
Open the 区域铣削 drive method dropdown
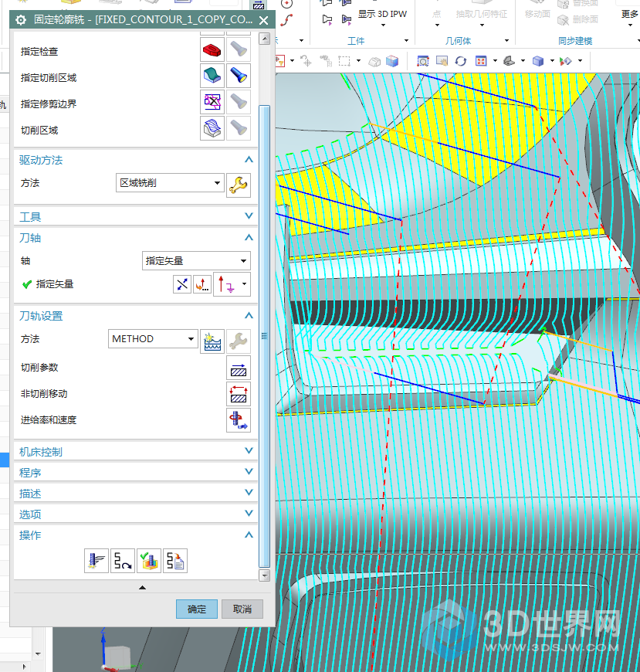[170, 183]
